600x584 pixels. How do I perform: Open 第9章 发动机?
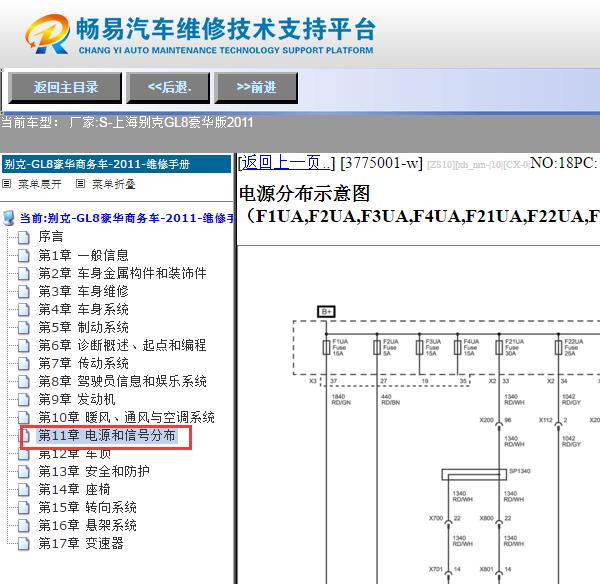coord(77,399)
